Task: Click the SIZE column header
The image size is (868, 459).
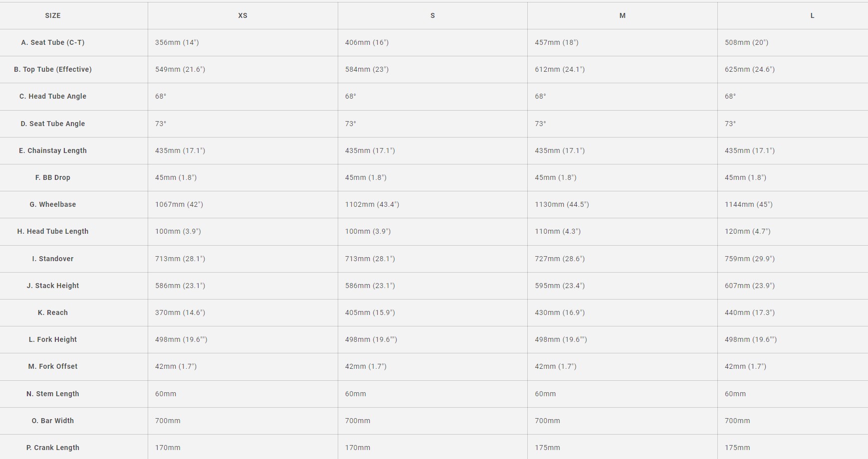Action: pos(53,15)
